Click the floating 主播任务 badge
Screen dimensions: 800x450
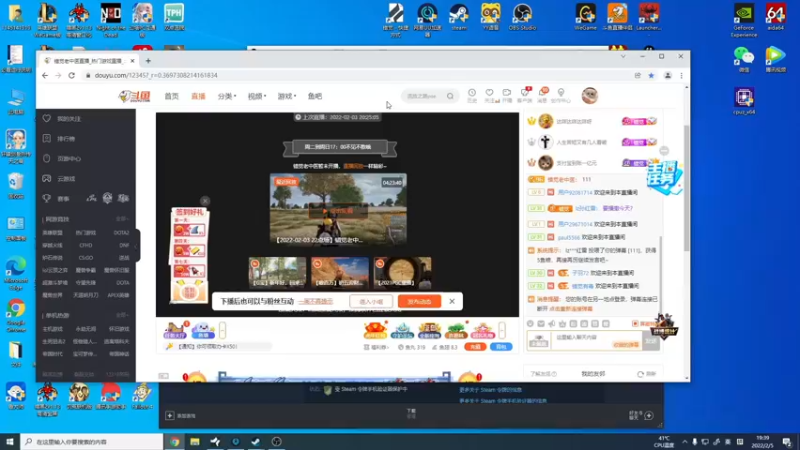665,177
